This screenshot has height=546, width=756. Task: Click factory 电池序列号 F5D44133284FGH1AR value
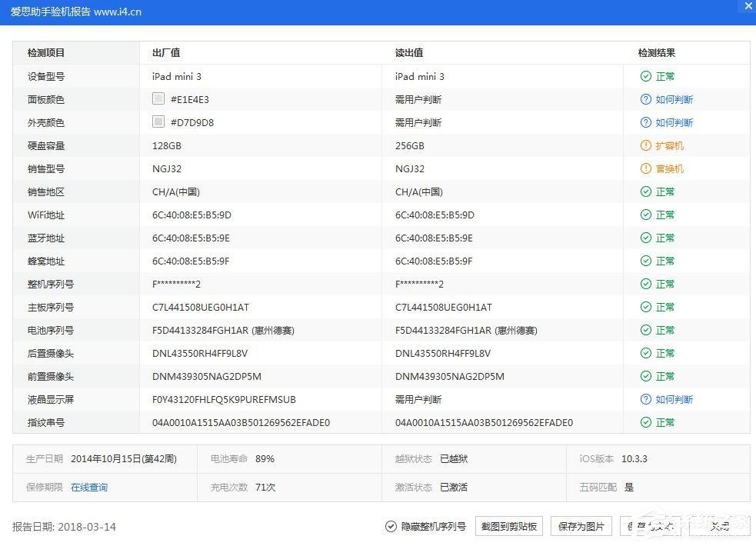click(223, 330)
